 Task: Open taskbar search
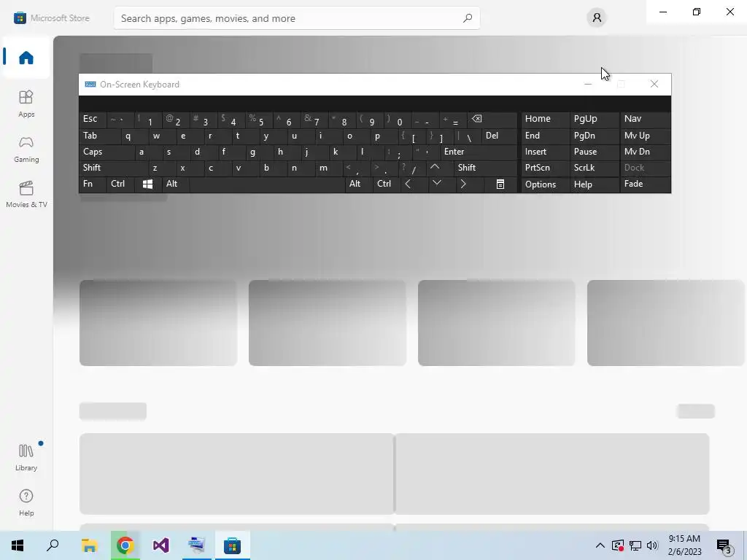click(x=53, y=545)
